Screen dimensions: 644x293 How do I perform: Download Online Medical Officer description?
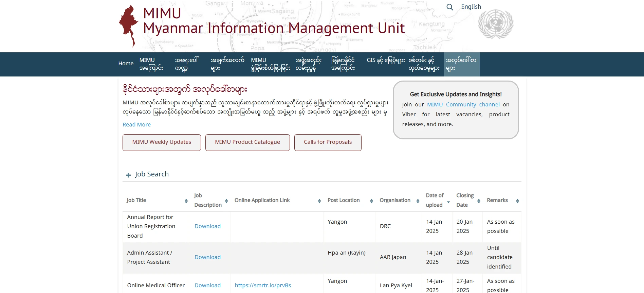tap(207, 286)
